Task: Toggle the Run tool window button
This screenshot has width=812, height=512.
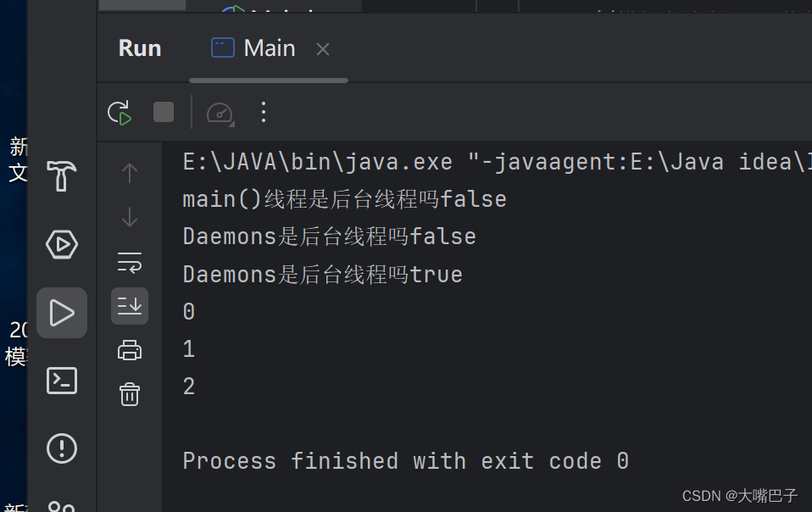Action: pos(62,313)
